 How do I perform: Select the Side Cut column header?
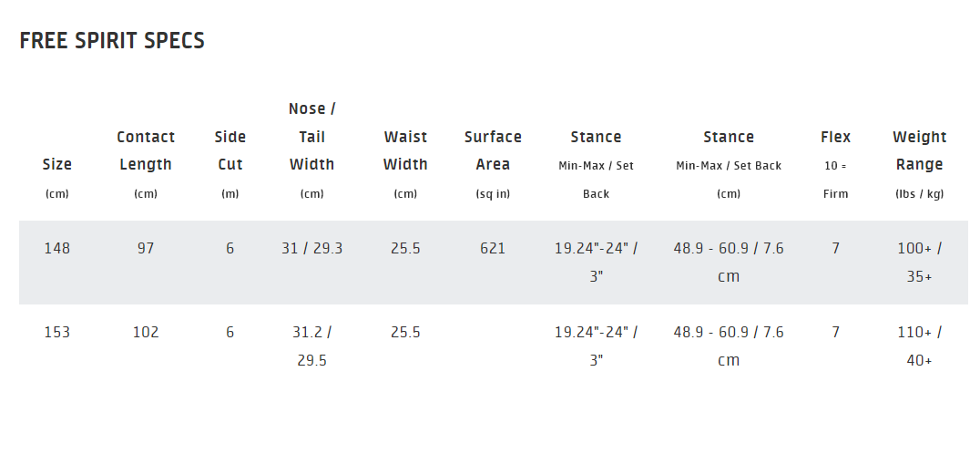pyautogui.click(x=230, y=164)
